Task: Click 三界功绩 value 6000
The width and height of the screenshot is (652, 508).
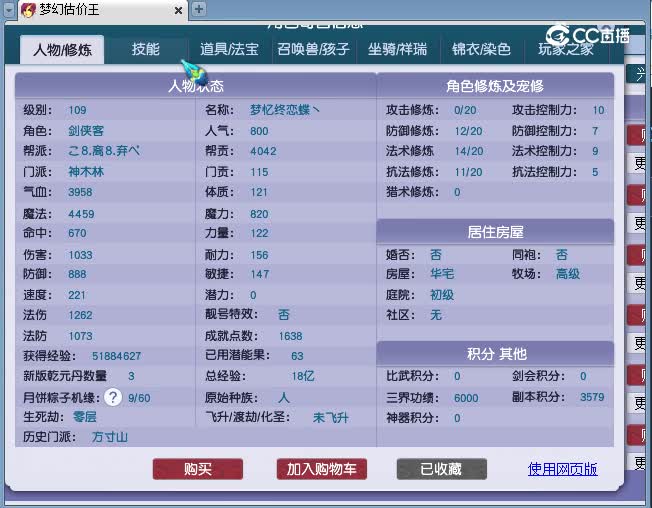Action: coord(466,398)
